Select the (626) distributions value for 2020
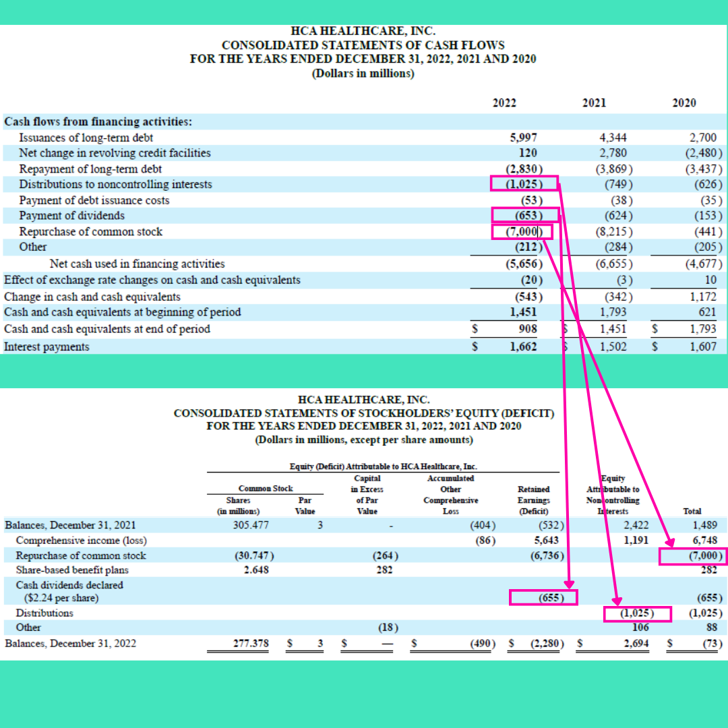 click(708, 184)
